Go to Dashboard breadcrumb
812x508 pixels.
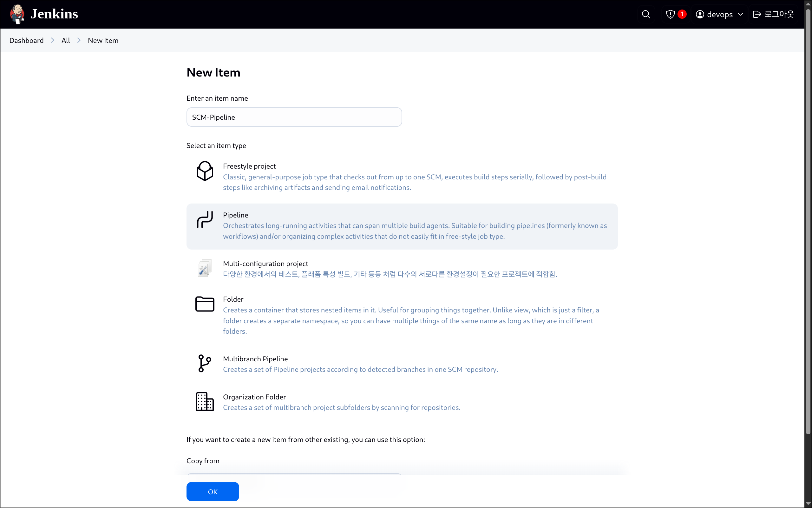(27, 40)
